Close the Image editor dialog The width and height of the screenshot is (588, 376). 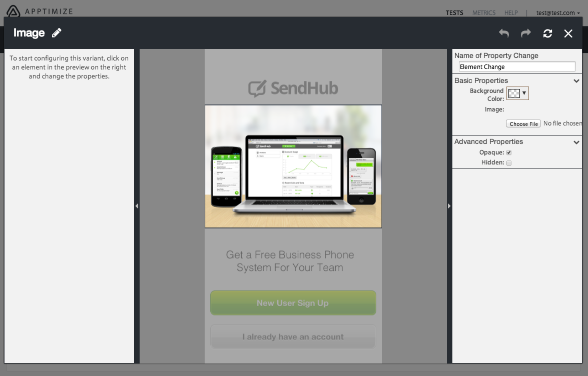tap(568, 33)
